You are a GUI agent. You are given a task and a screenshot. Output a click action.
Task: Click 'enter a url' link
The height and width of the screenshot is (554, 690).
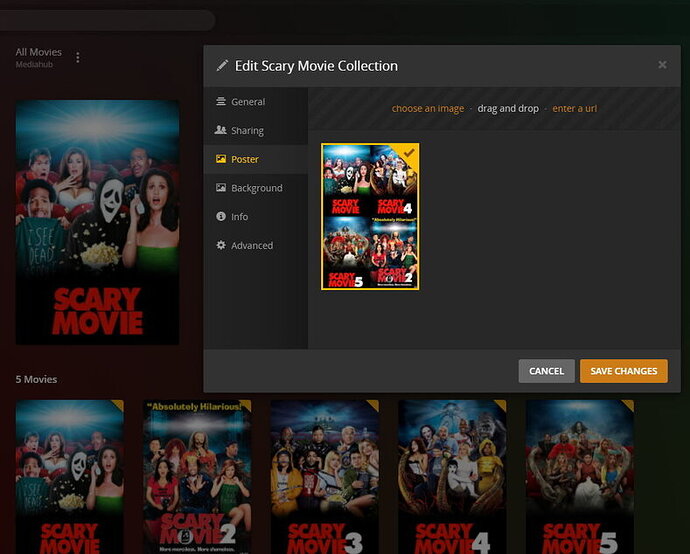(575, 109)
